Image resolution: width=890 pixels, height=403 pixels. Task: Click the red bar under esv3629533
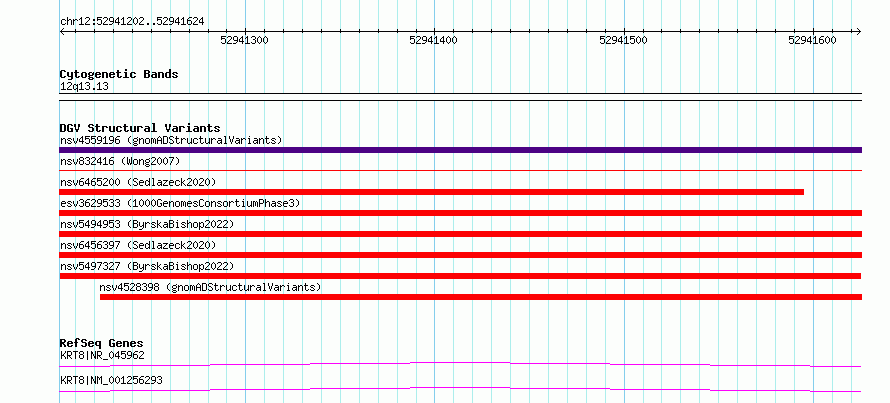point(460,213)
